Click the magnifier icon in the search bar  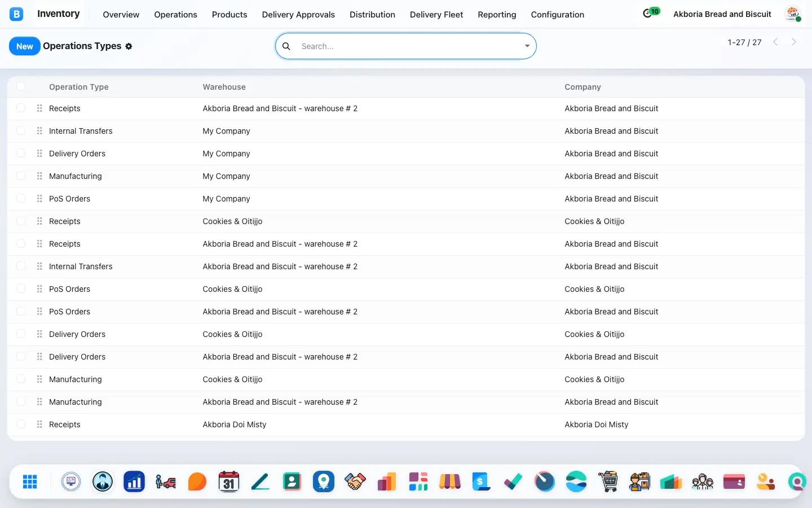286,46
